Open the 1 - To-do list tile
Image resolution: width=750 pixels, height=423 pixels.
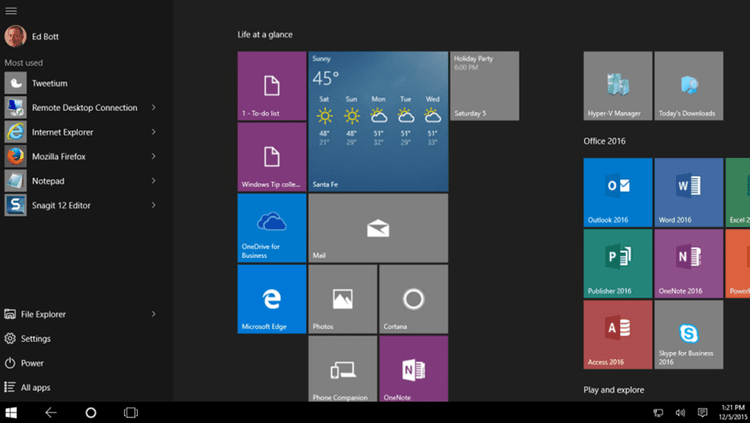click(x=272, y=86)
